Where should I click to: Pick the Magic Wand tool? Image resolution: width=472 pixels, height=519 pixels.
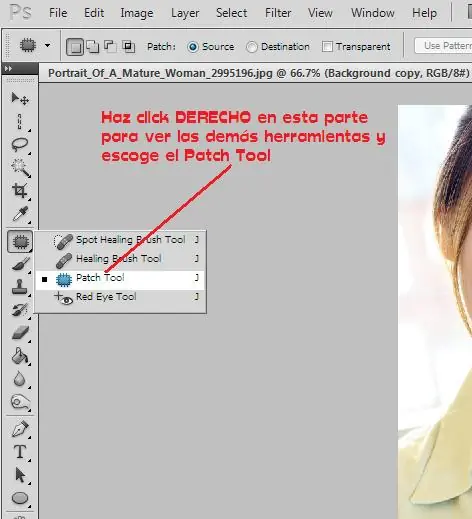click(x=20, y=168)
